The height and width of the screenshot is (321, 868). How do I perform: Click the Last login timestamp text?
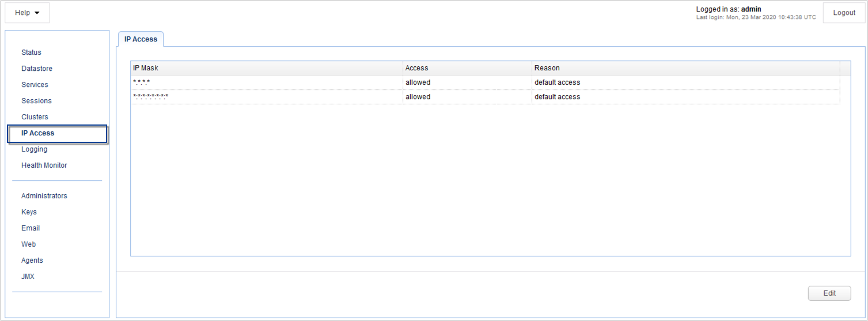tap(756, 17)
